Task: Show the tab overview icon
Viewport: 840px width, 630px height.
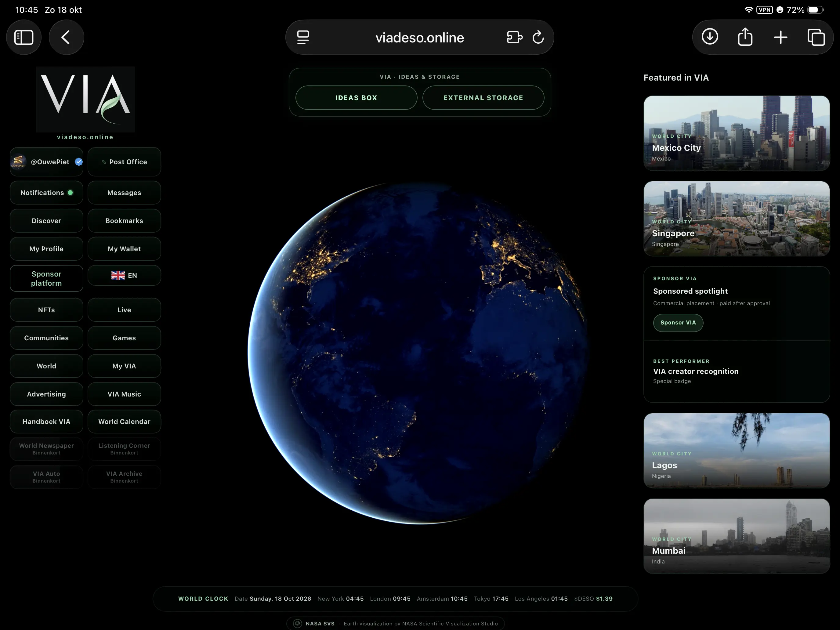Action: point(816,37)
